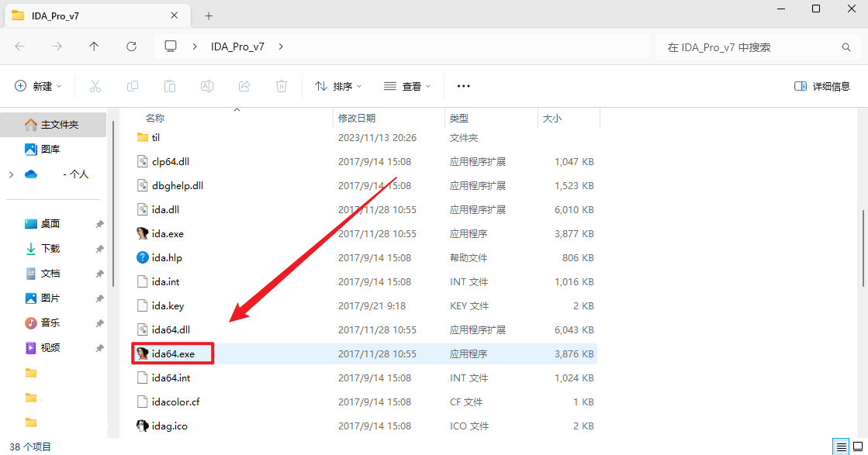Image resolution: width=868 pixels, height=455 pixels.
Task: Click the Forward navigation arrow
Action: click(x=57, y=47)
